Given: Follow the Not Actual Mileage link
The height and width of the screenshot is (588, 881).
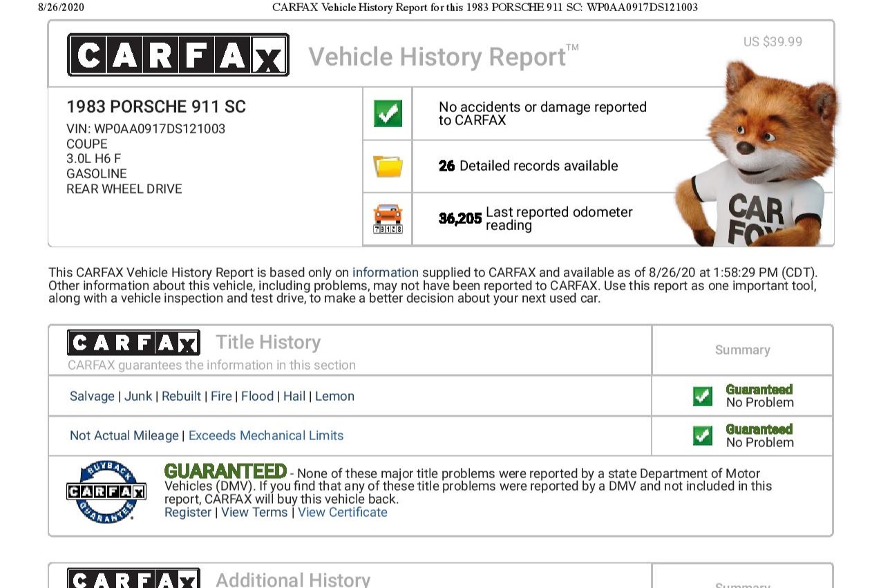Looking at the screenshot, I should point(124,435).
